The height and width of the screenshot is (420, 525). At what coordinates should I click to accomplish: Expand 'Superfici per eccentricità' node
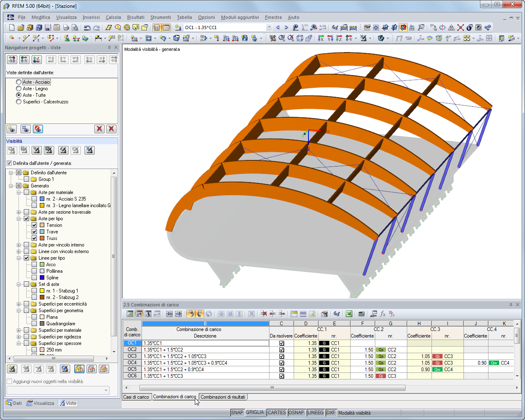pos(19,304)
